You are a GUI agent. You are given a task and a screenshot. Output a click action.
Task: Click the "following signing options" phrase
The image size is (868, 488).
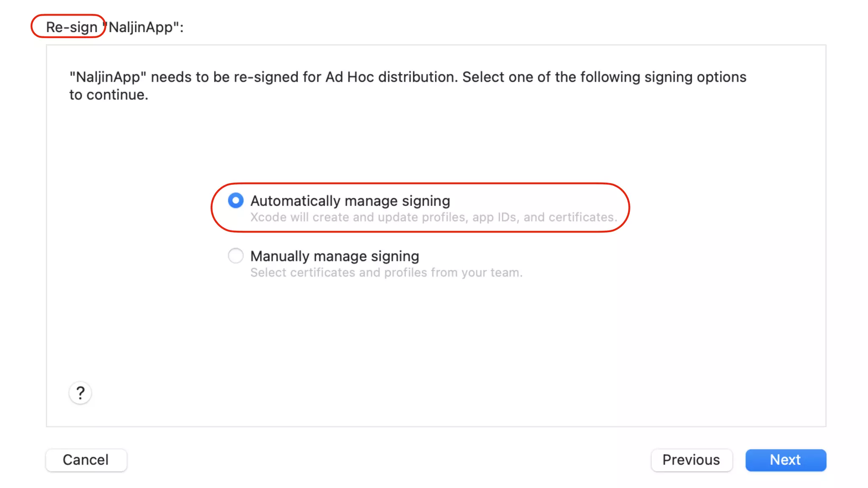(663, 77)
